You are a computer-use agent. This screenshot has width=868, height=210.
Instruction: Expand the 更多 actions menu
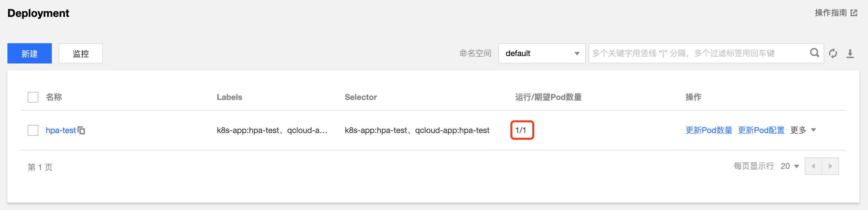[x=803, y=130]
